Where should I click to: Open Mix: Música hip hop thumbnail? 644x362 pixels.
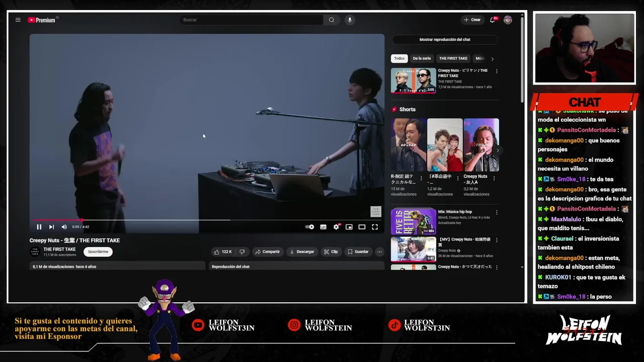(414, 221)
